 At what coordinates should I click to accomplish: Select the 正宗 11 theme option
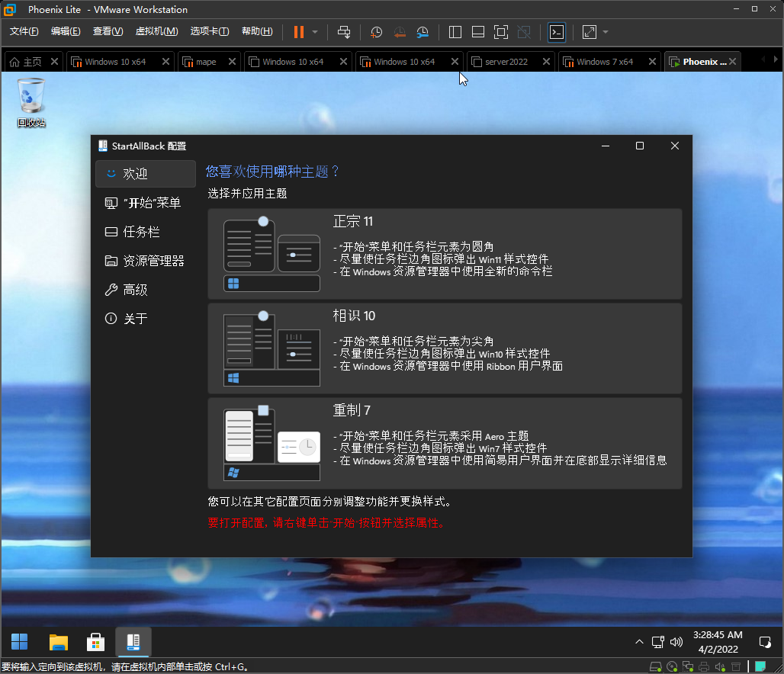pyautogui.click(x=444, y=254)
